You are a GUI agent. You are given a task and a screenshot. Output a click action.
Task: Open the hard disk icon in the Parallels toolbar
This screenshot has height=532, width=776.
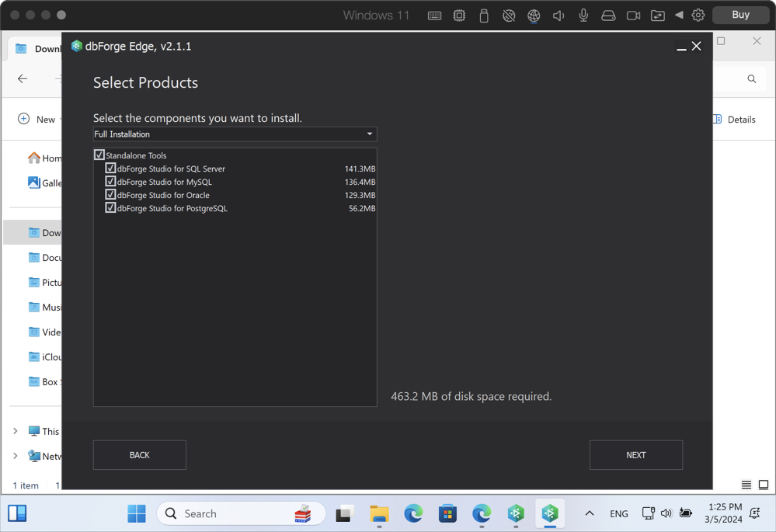[x=608, y=16]
